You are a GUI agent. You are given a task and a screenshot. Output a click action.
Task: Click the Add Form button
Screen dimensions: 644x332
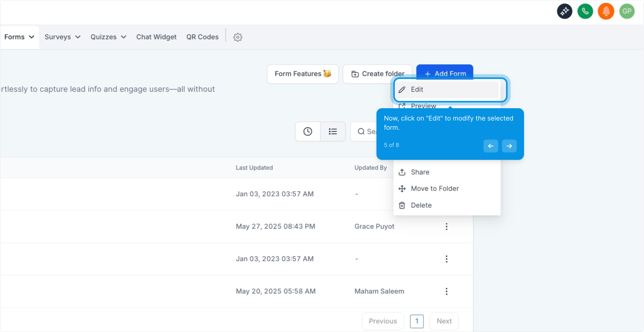click(x=445, y=73)
